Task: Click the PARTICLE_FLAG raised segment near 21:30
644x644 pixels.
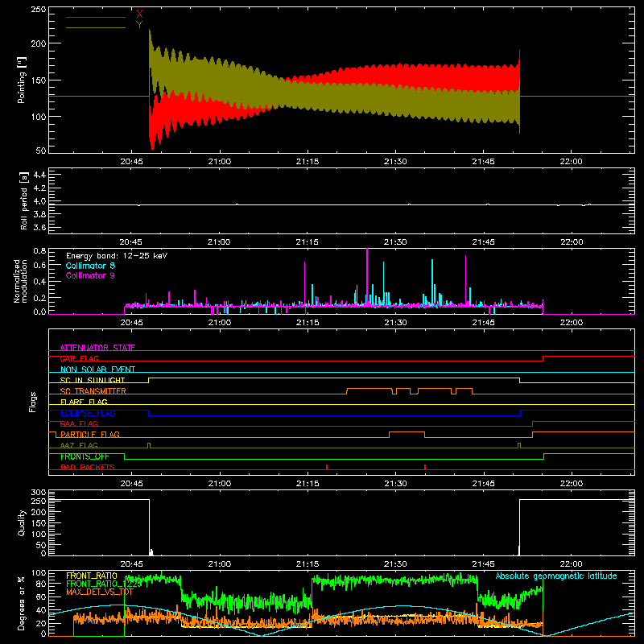Action: 407,432
